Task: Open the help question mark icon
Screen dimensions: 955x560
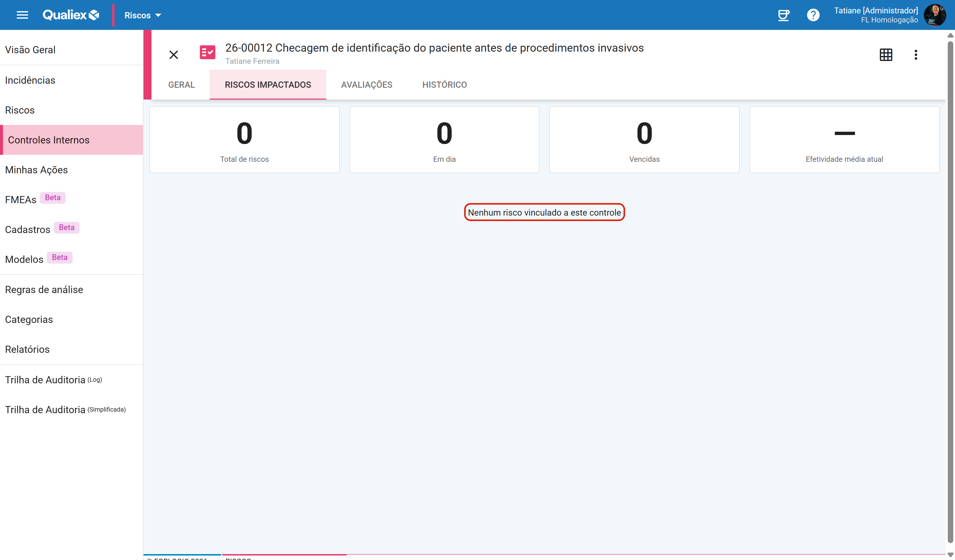Action: (x=813, y=15)
